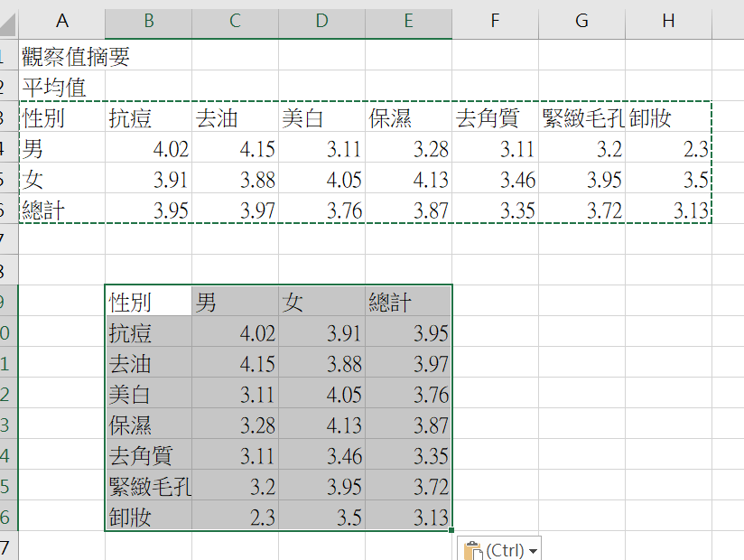This screenshot has height=560, width=744.
Task: Select column B header
Action: (x=148, y=21)
